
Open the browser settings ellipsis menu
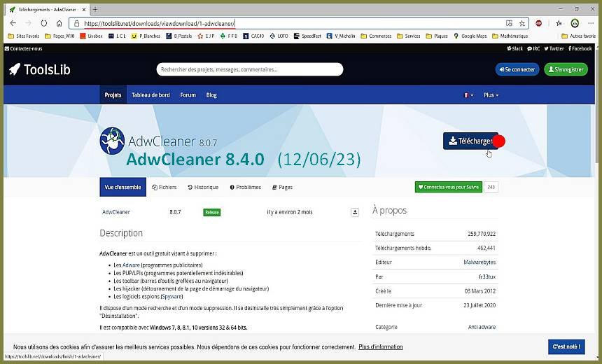pos(591,23)
